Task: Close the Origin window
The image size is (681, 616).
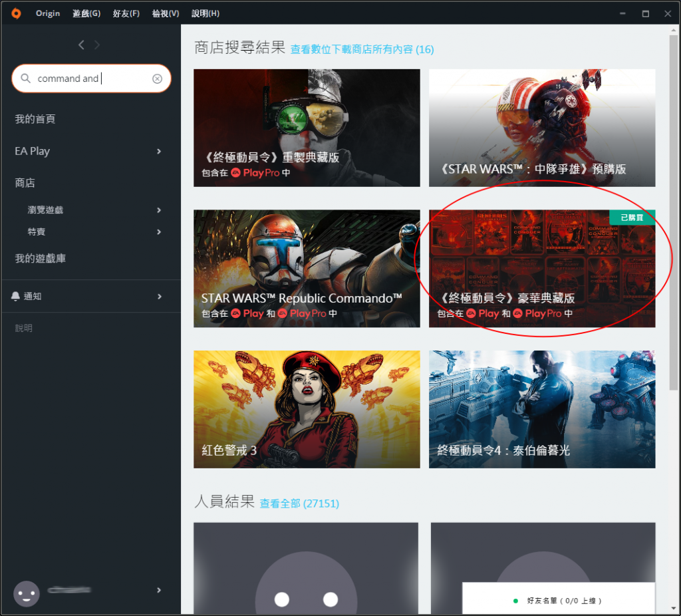Action: pyautogui.click(x=668, y=13)
